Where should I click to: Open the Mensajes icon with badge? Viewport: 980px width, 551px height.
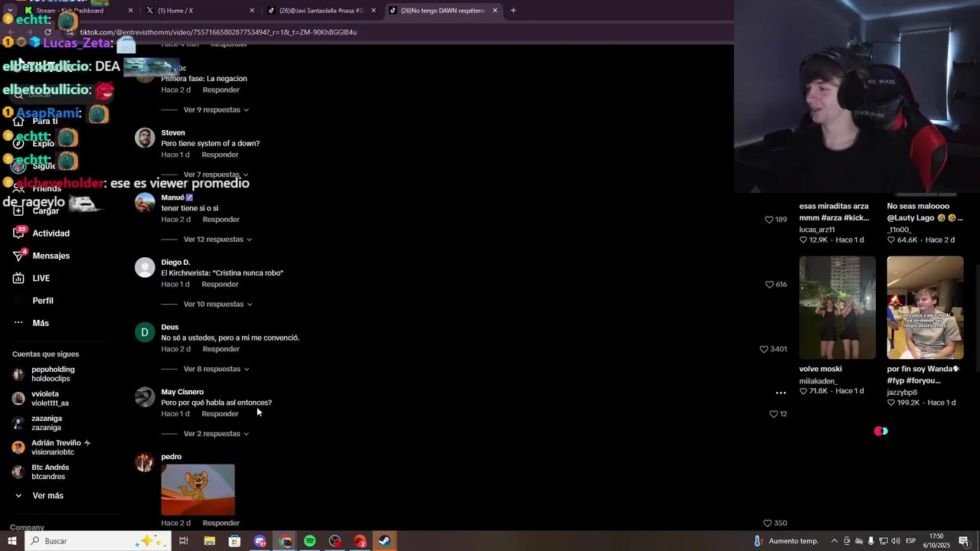[18, 256]
